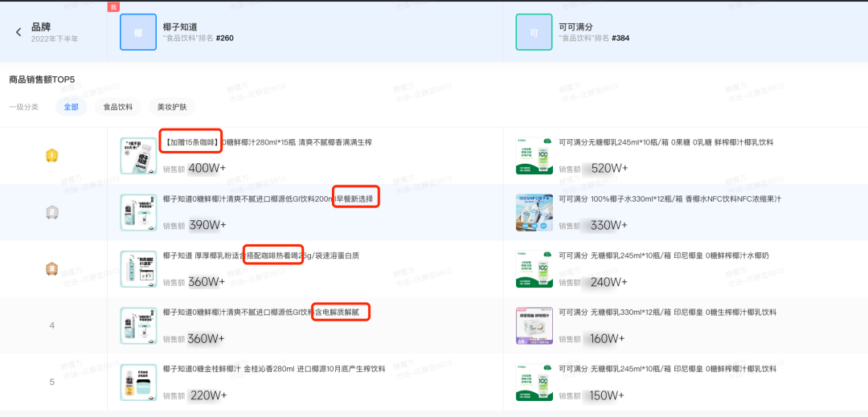
Task: Click the 可可满分 brand name header
Action: coord(576,27)
